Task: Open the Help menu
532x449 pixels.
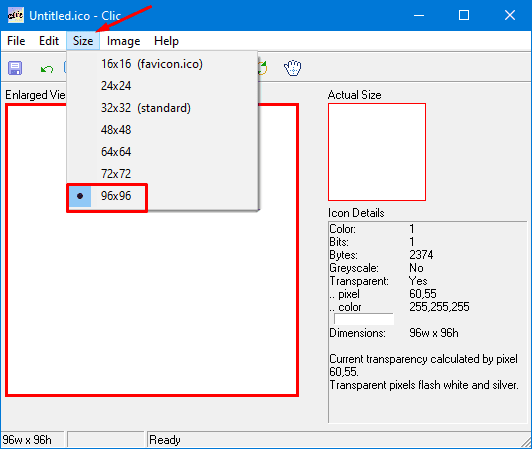Action: click(166, 41)
